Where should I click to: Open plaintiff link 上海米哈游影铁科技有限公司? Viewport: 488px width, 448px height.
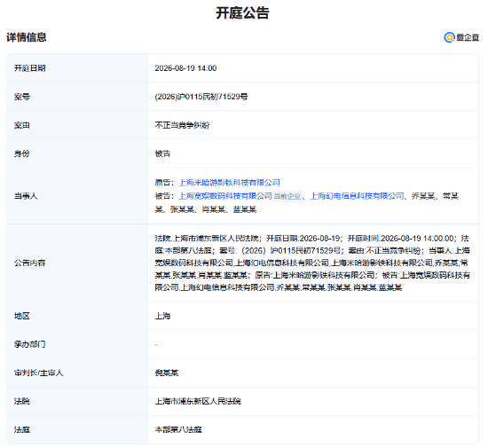[230, 183]
